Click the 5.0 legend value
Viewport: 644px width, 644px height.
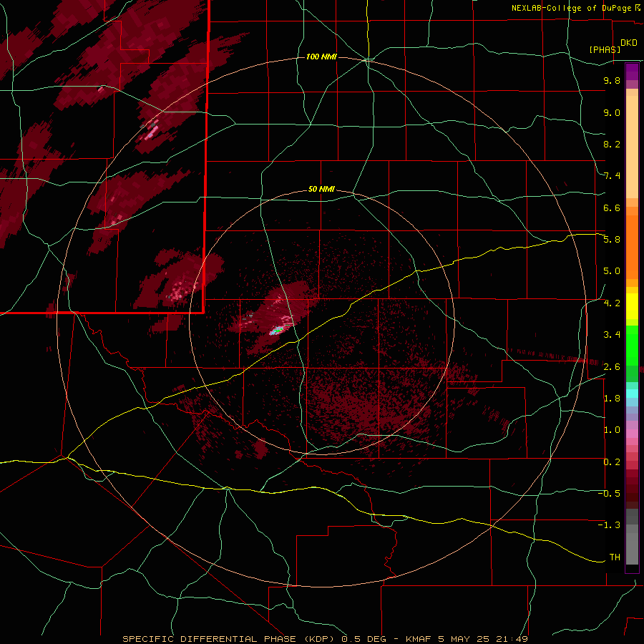click(x=612, y=271)
